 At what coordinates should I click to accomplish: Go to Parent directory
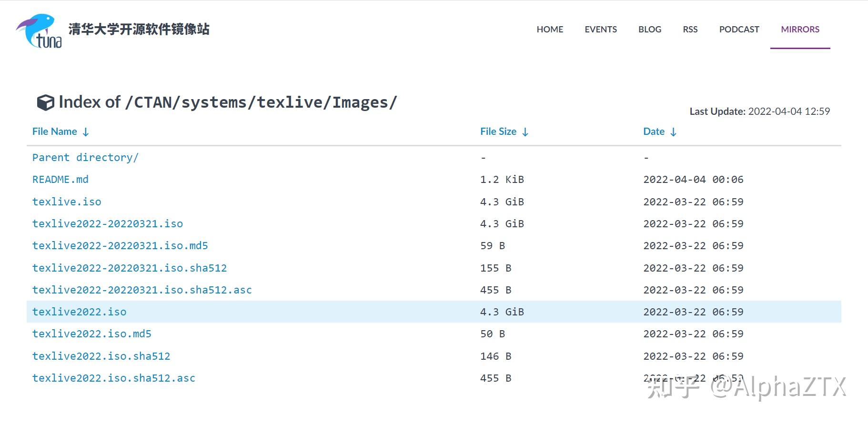click(85, 158)
